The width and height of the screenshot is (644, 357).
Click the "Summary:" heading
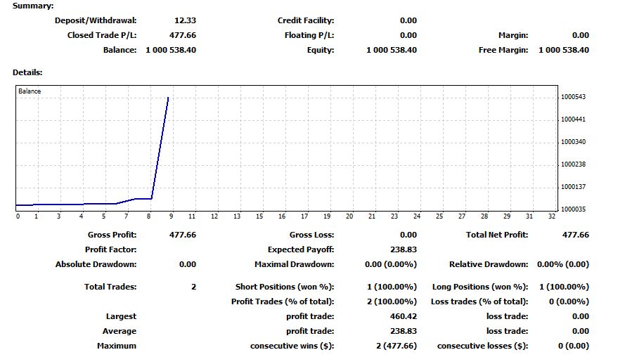pyautogui.click(x=33, y=6)
